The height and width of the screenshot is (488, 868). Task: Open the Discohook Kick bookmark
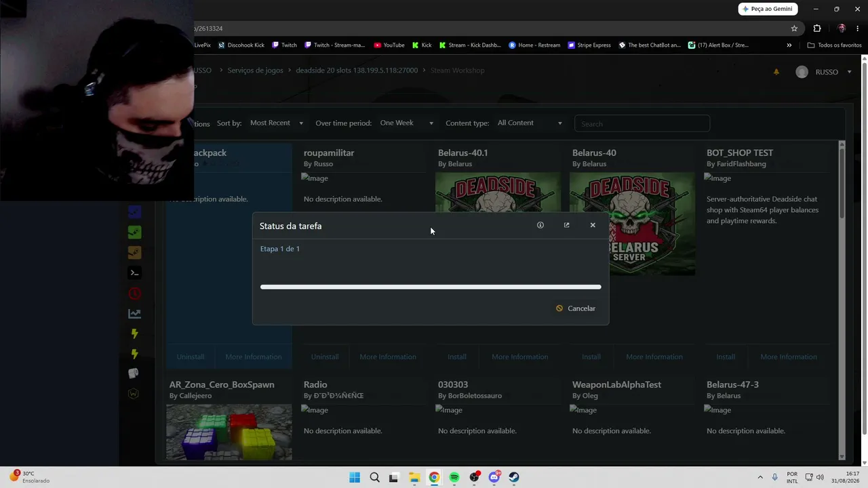click(241, 45)
